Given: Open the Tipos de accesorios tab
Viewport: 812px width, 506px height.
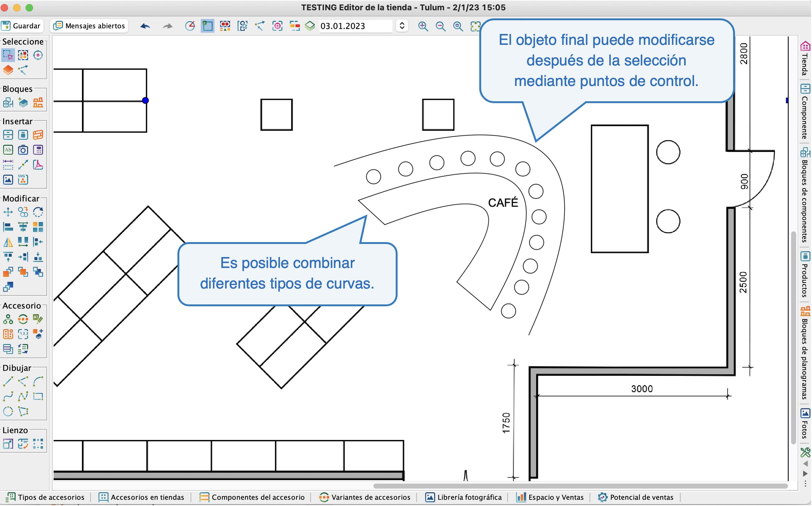Looking at the screenshot, I should (x=46, y=497).
